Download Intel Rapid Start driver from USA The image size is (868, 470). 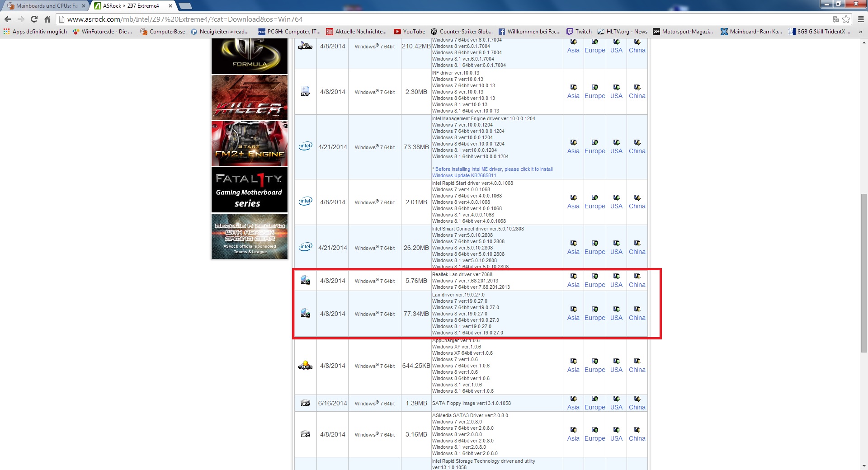[x=616, y=206]
